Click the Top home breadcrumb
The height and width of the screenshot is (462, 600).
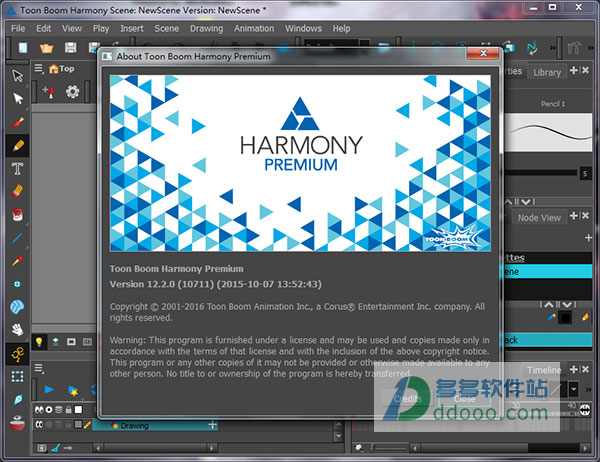(62, 69)
